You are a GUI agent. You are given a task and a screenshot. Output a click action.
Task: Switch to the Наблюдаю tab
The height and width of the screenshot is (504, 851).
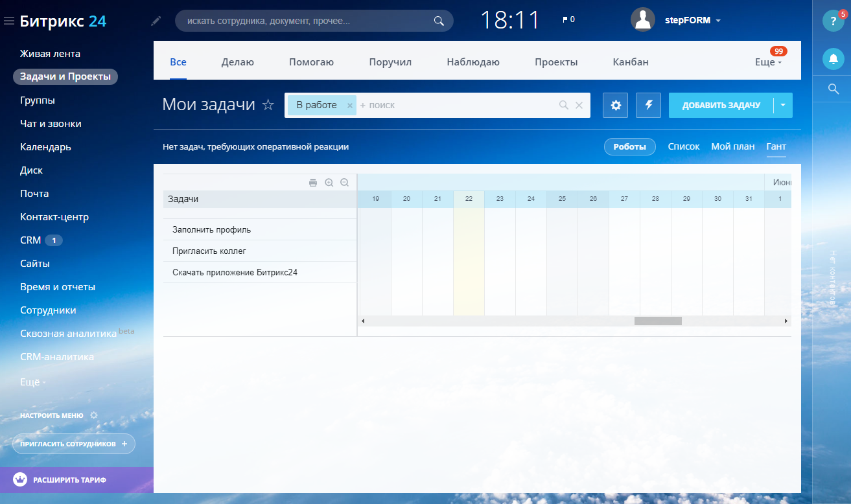473,62
